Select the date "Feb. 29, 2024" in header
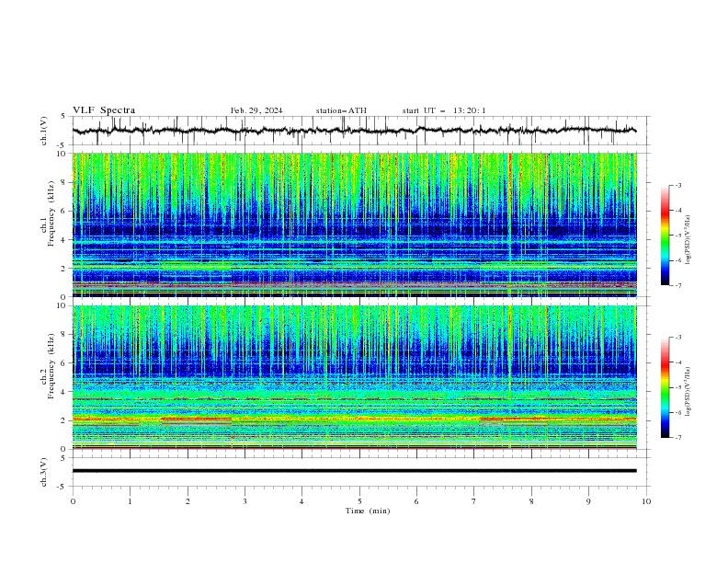The height and width of the screenshot is (563, 728). coord(256,110)
